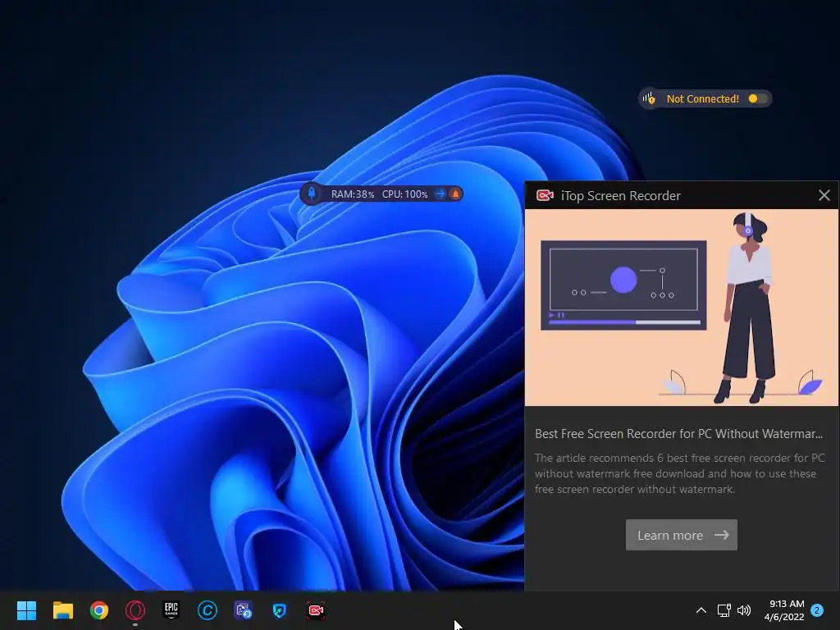This screenshot has width=840, height=630.
Task: Launch Epic Games from the taskbar
Action: [x=171, y=609]
